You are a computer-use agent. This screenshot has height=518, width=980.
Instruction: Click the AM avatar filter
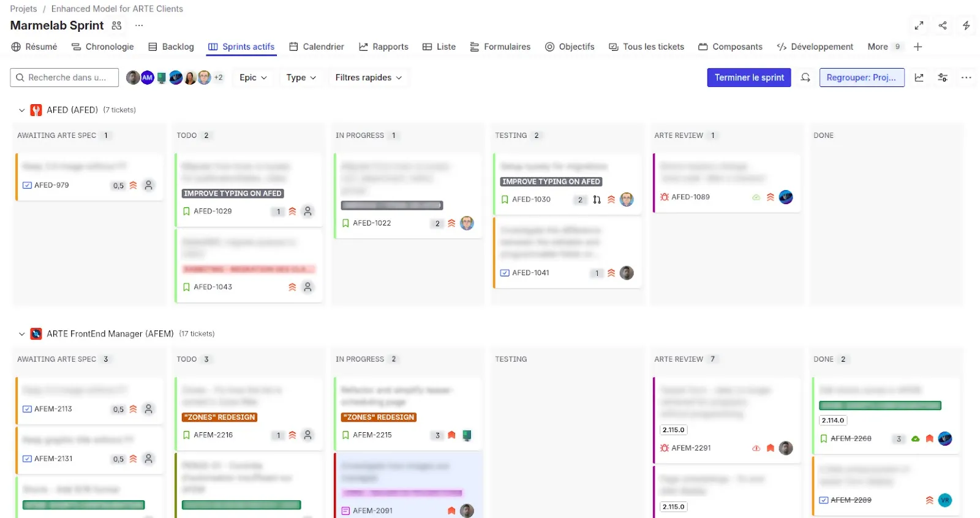click(x=147, y=77)
